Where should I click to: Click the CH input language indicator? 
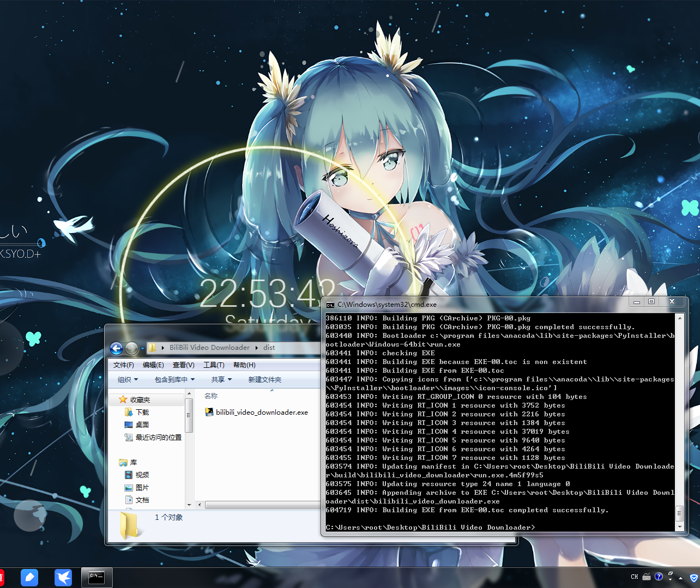tap(635, 577)
